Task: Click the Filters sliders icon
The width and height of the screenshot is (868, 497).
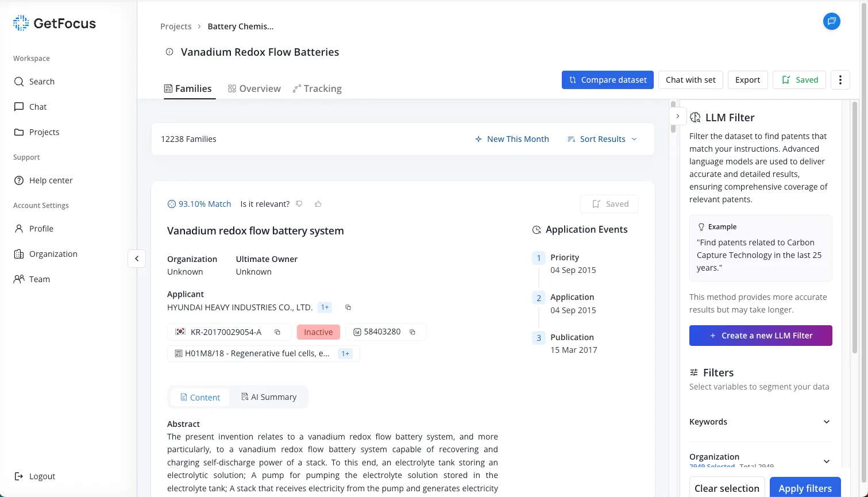Action: pyautogui.click(x=694, y=372)
